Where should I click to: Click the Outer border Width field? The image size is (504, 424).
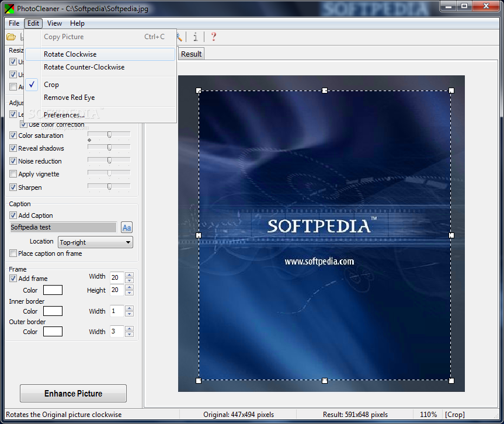(x=117, y=331)
